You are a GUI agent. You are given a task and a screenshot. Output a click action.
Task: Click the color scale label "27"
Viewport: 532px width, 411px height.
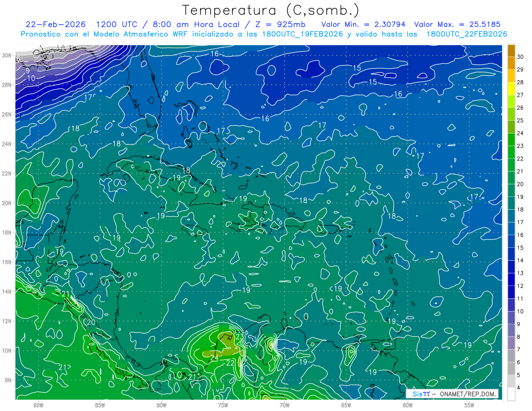(520, 95)
